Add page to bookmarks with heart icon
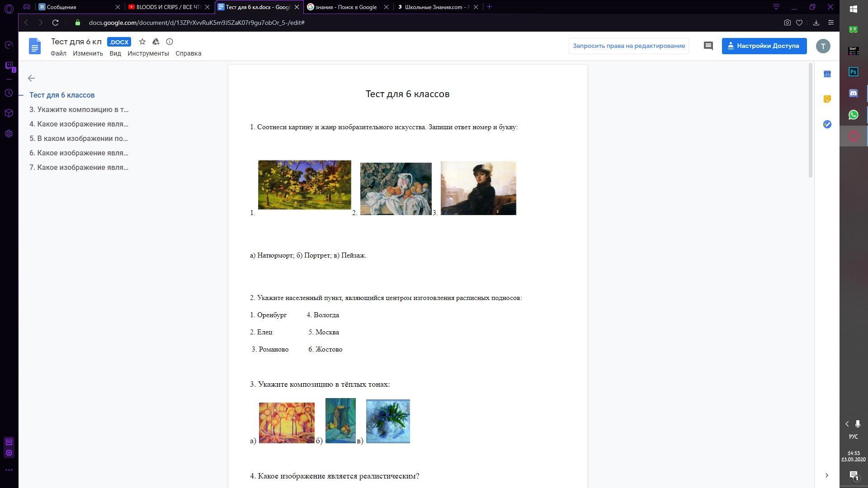868x488 pixels. pyautogui.click(x=799, y=23)
